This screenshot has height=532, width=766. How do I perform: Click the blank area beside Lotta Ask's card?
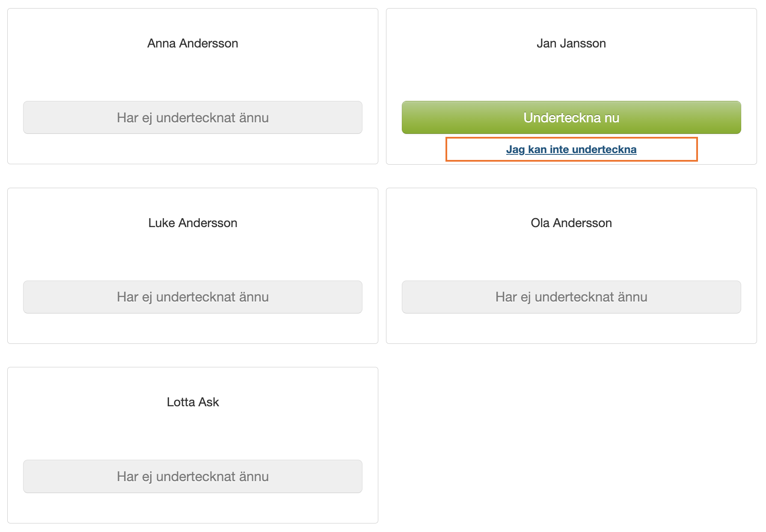click(571, 445)
